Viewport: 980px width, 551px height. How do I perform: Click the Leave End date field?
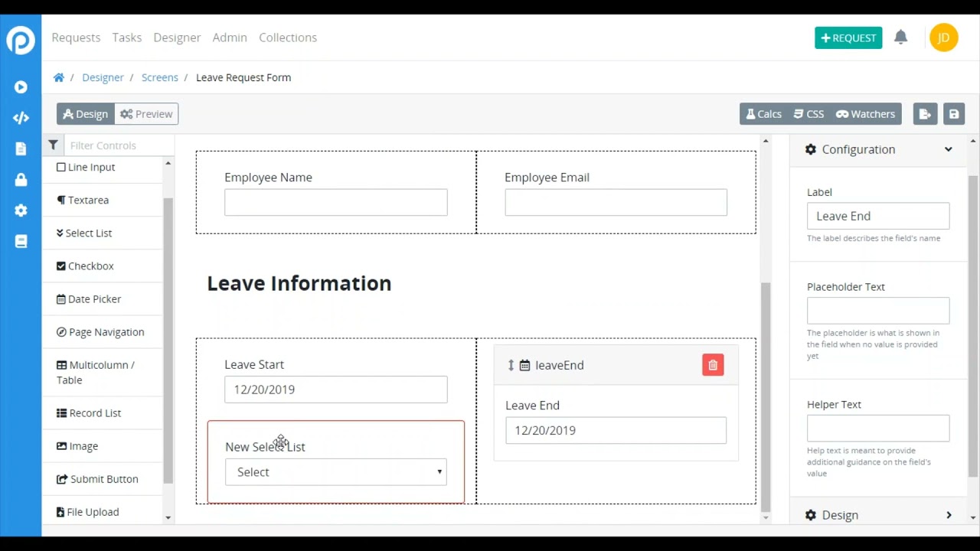coord(616,430)
